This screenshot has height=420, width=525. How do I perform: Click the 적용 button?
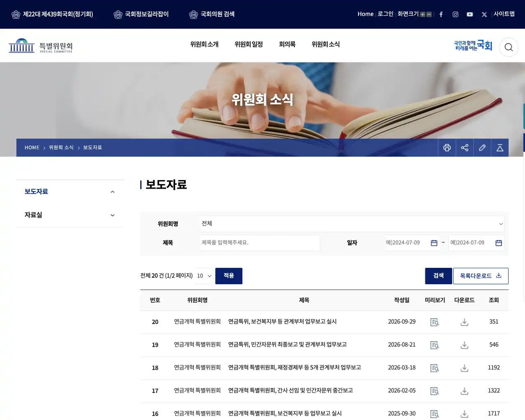click(x=229, y=276)
